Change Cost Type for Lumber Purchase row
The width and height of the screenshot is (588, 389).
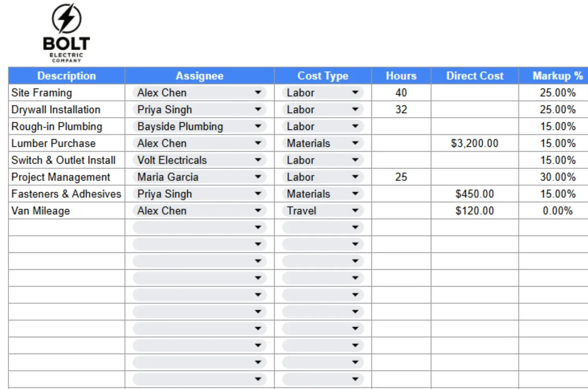355,143
